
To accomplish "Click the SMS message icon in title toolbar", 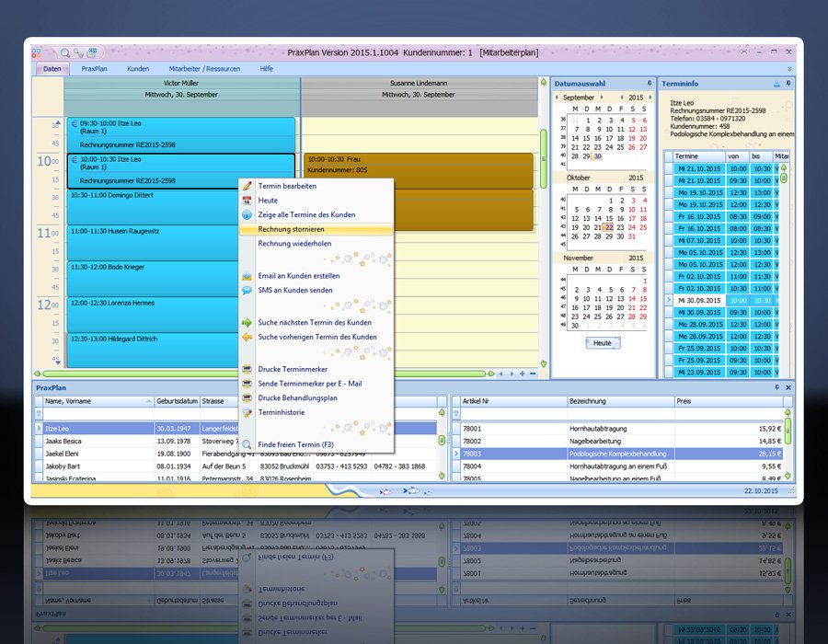I will tap(92, 52).
